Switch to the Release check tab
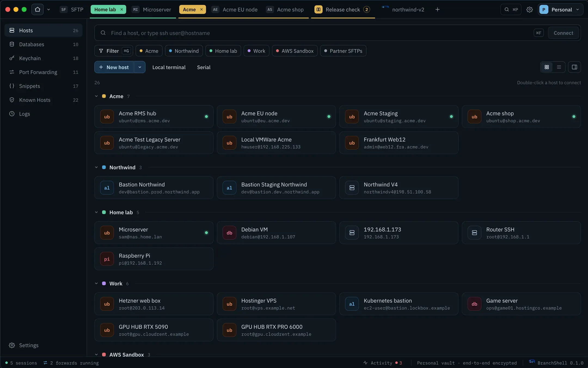Viewport: 588px width, 368px height. [x=343, y=10]
